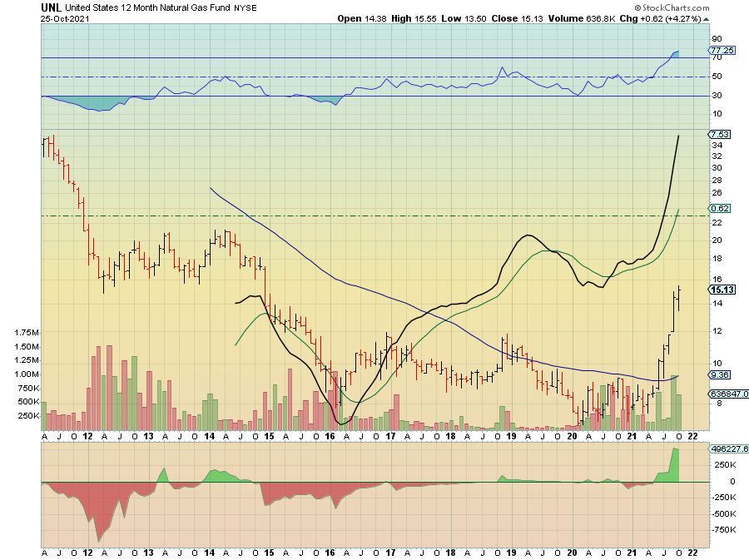Select the 90 level on the RSI scale
This screenshot has height=560, width=749.
715,39
